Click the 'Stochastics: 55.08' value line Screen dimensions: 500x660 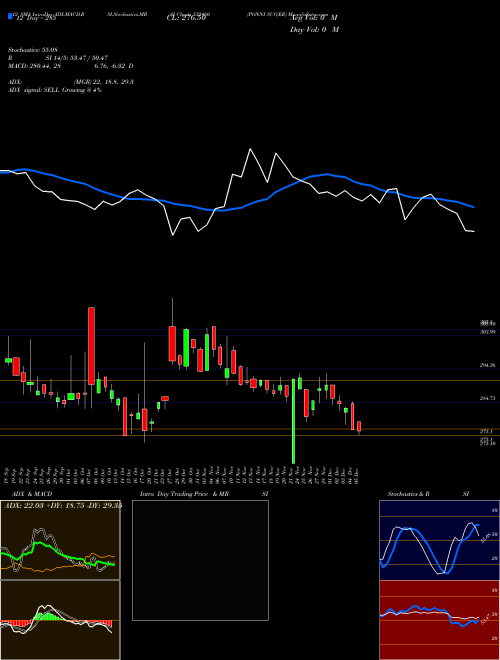click(32, 51)
